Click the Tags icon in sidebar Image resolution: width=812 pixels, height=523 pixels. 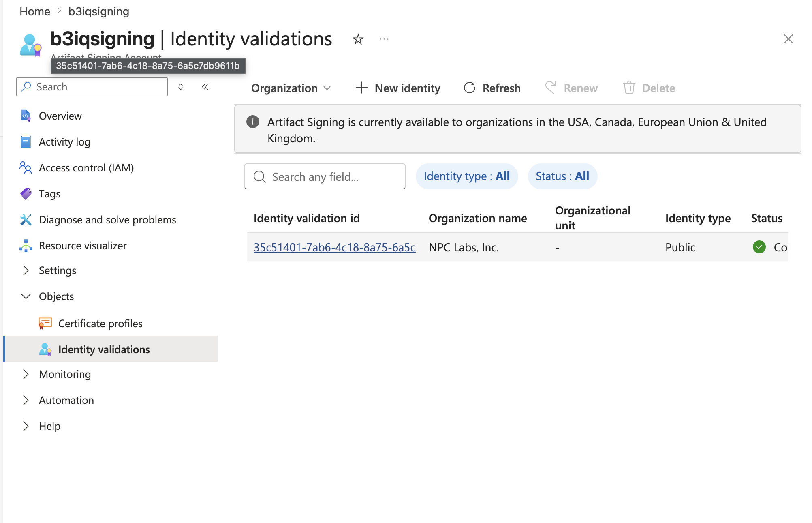[x=26, y=194]
